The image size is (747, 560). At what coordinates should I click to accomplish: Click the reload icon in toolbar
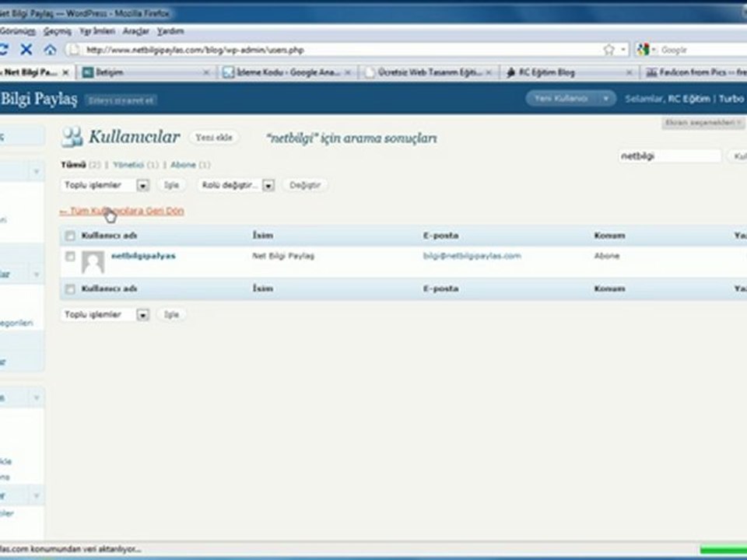(x=3, y=49)
